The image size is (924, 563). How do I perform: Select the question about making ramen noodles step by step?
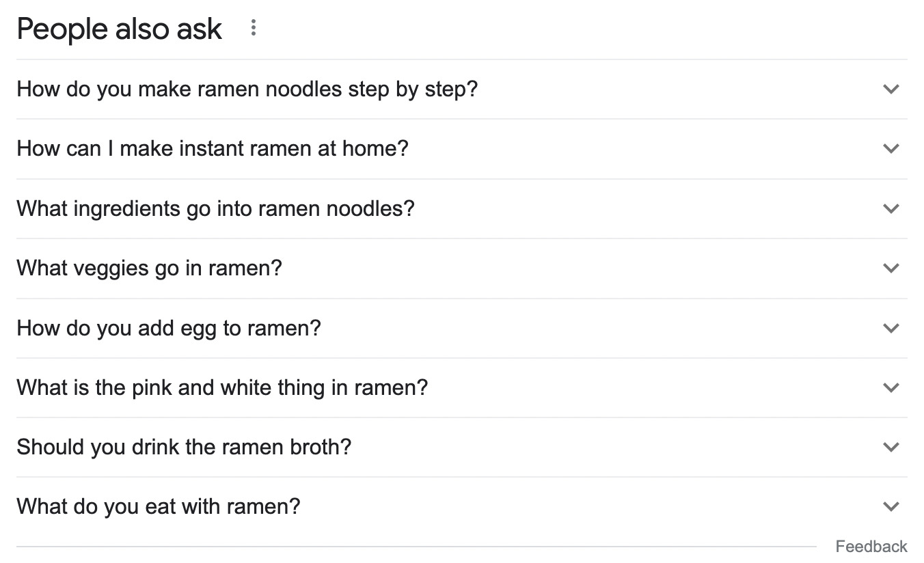tap(248, 89)
